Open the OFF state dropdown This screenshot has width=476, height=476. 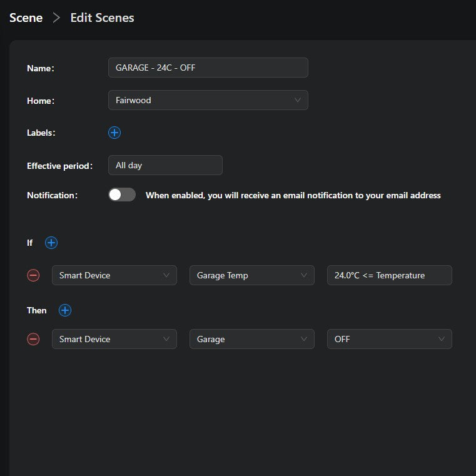tap(390, 339)
